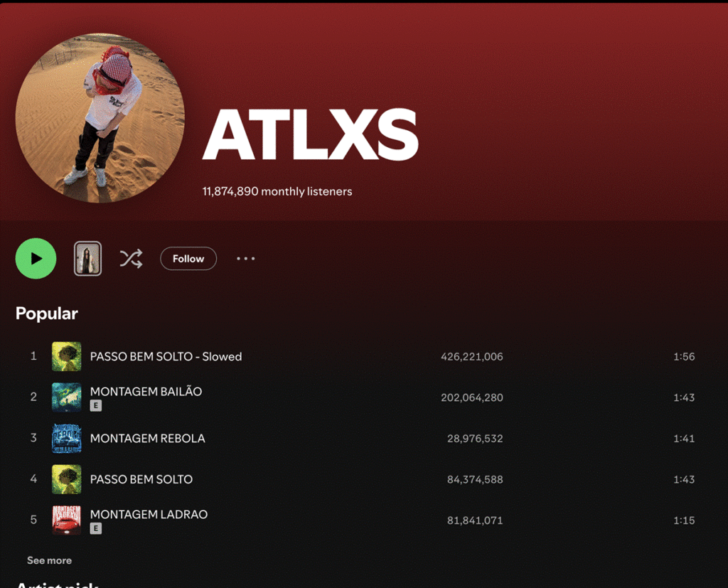Open the PASSO BEM SOLTO - Slowed title

coord(166,357)
